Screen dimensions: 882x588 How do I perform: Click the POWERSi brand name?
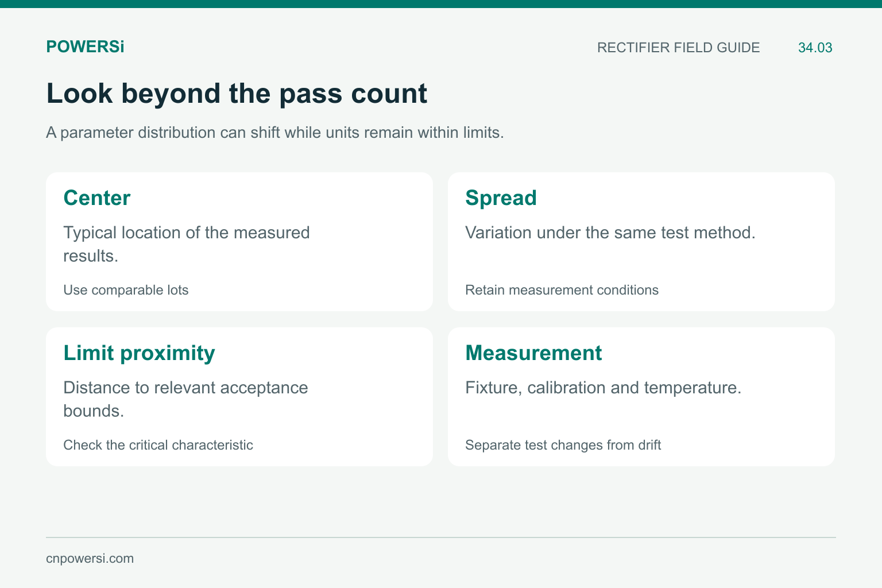click(85, 47)
